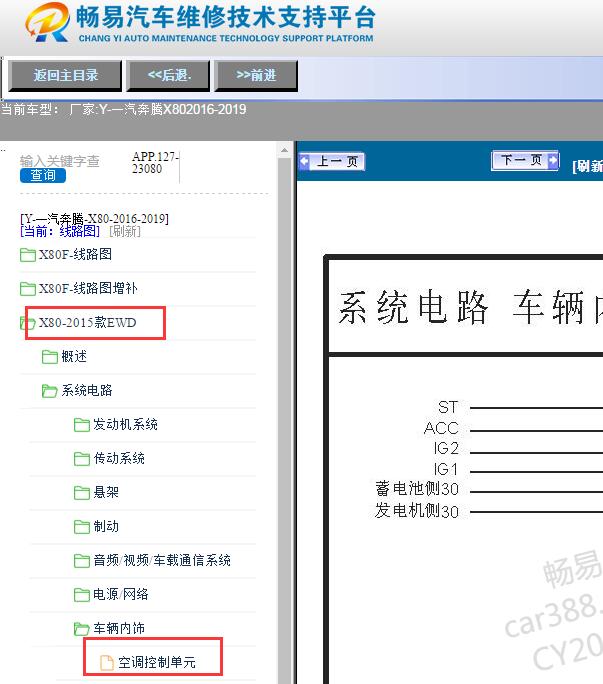Go forward with the >>前进 button
This screenshot has height=684, width=603.
pos(256,75)
